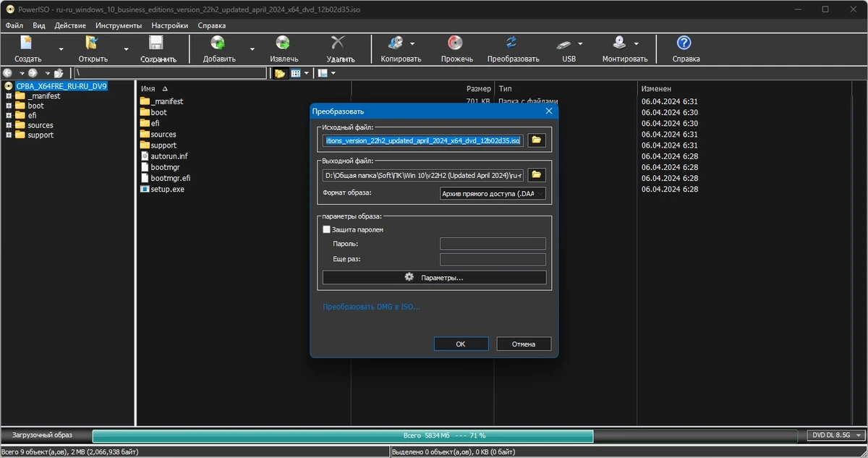Click the Сохранить (Save) floppy icon
This screenshot has height=458, width=868.
[157, 43]
